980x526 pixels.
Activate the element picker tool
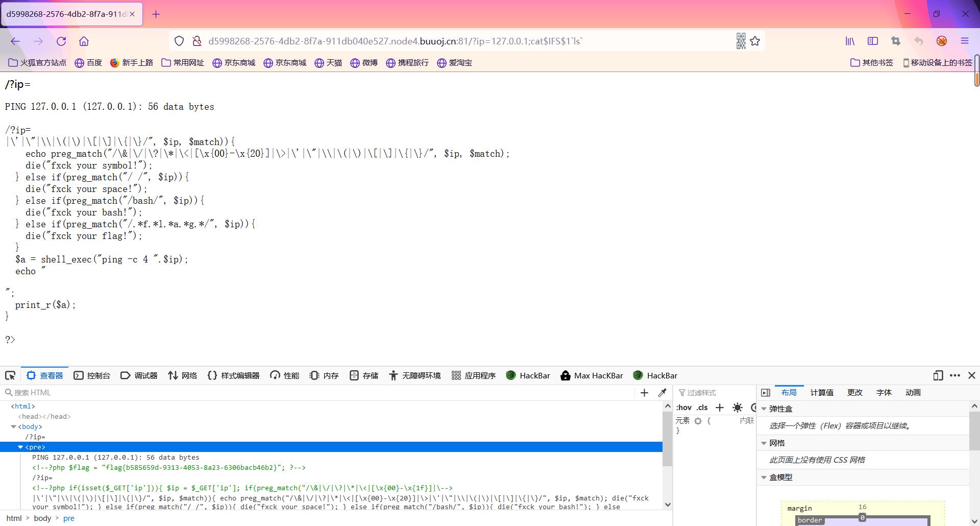pos(10,376)
